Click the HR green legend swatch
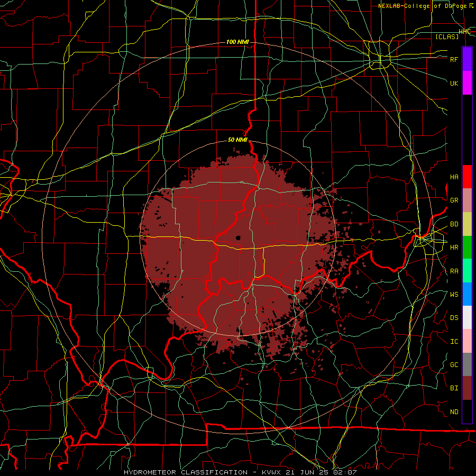 click(467, 248)
